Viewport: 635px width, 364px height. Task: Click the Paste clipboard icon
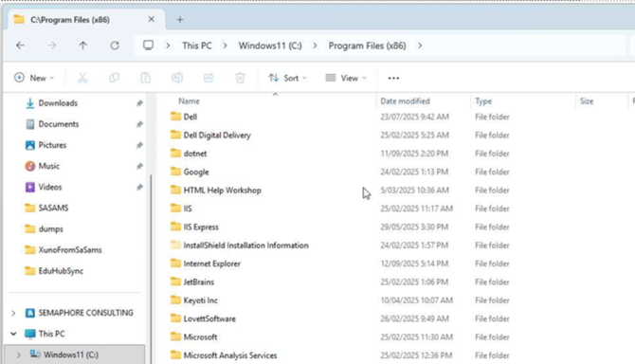(145, 78)
